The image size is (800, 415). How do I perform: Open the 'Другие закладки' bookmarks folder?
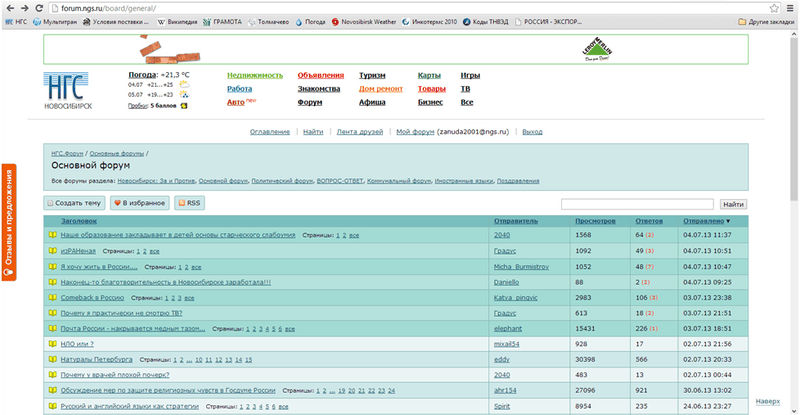(x=764, y=20)
